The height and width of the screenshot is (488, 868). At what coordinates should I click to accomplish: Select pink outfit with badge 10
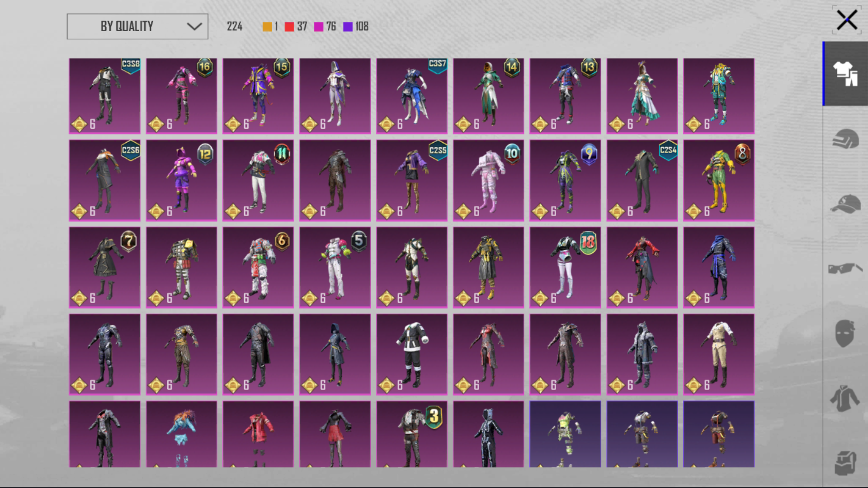point(489,180)
